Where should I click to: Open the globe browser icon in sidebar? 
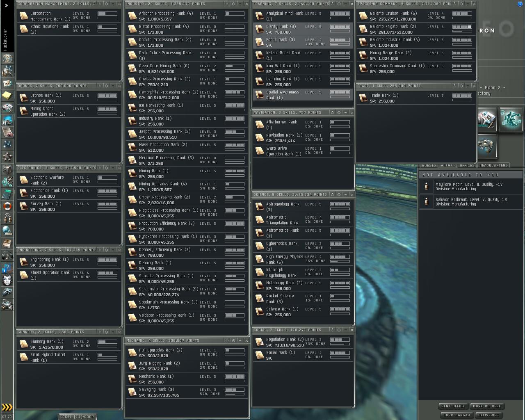coord(7,231)
